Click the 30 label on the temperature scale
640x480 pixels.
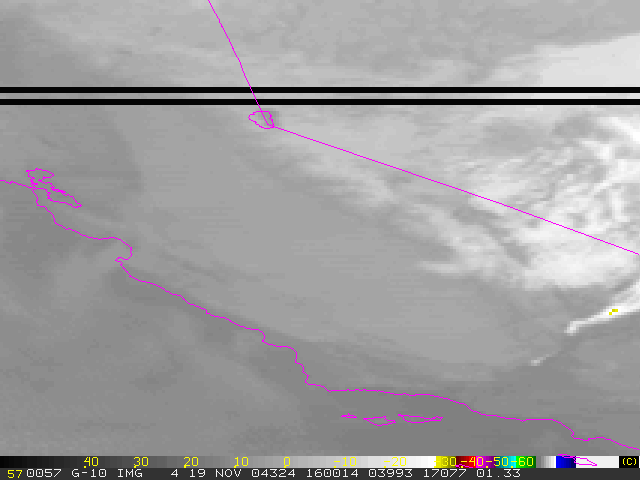[141, 461]
